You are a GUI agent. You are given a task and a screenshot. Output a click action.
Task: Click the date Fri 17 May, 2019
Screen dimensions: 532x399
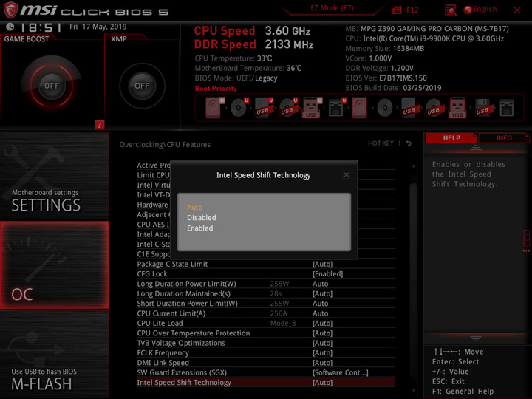click(98, 27)
